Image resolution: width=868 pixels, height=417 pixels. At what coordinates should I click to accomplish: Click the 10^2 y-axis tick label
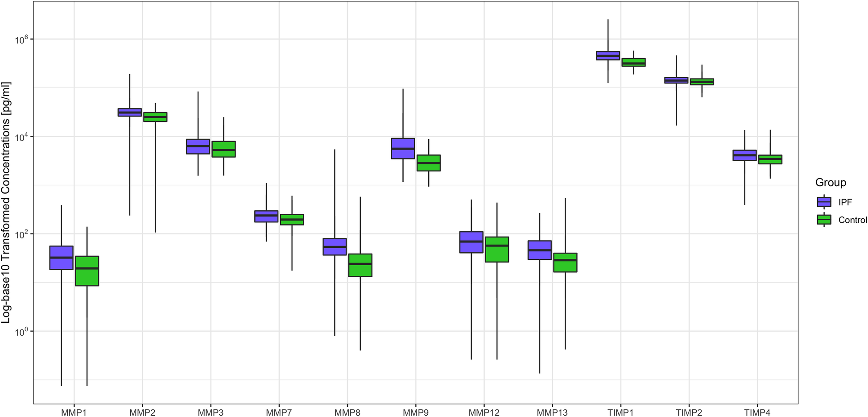21,234
